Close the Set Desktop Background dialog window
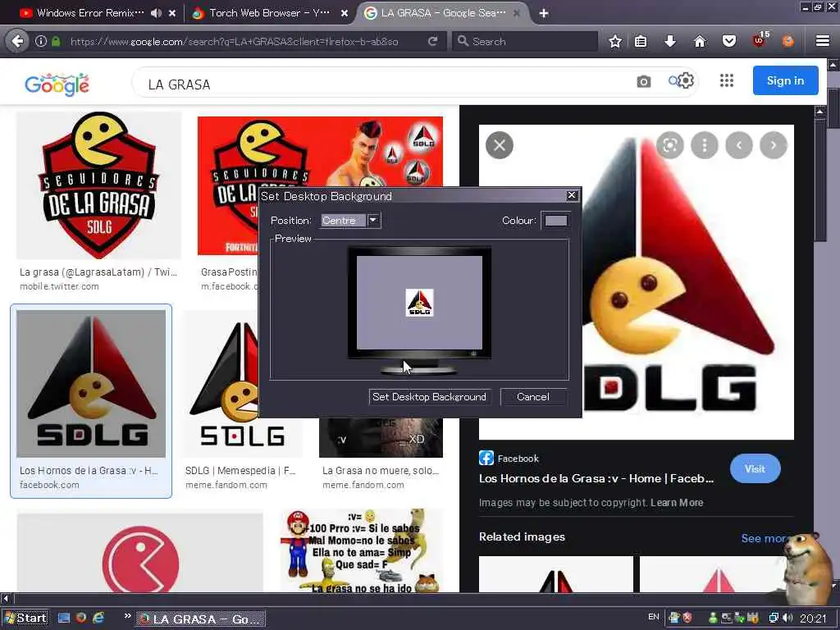The image size is (840, 630). [x=572, y=195]
